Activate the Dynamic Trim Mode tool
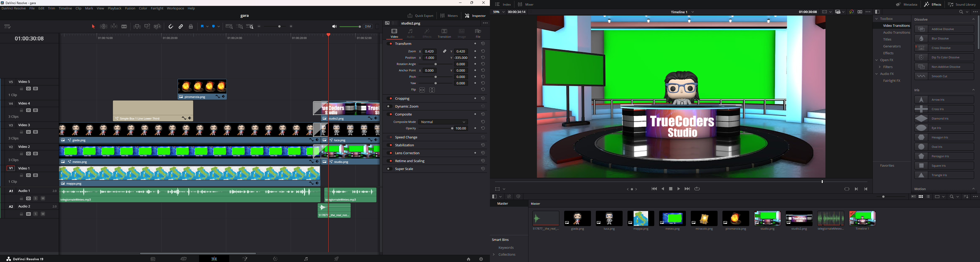This screenshot has height=262, width=980. tap(114, 27)
